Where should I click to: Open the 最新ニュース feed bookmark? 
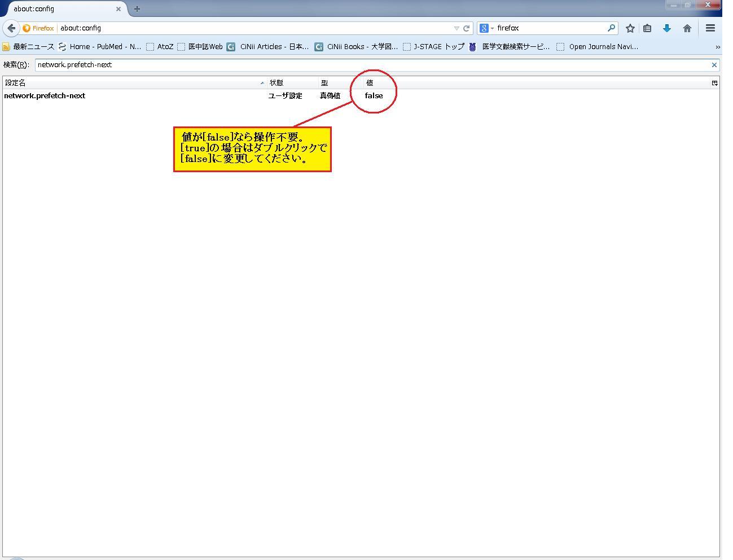28,47
